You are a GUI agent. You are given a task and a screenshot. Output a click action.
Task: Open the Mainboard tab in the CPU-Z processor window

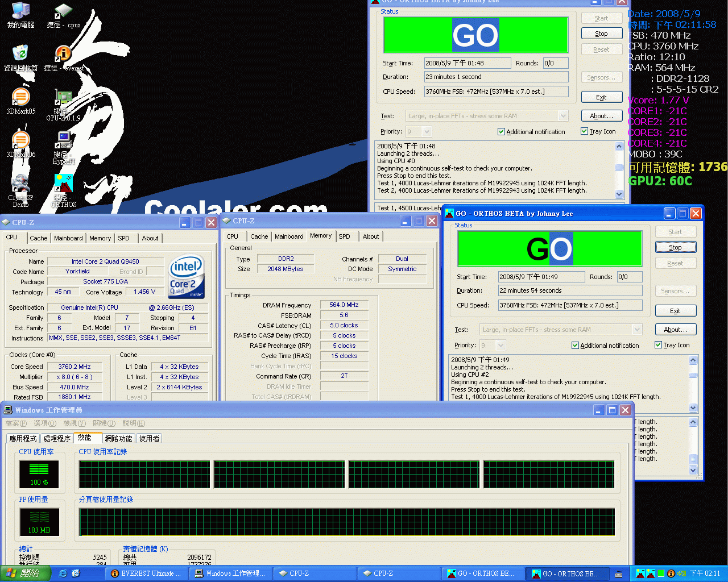68,238
